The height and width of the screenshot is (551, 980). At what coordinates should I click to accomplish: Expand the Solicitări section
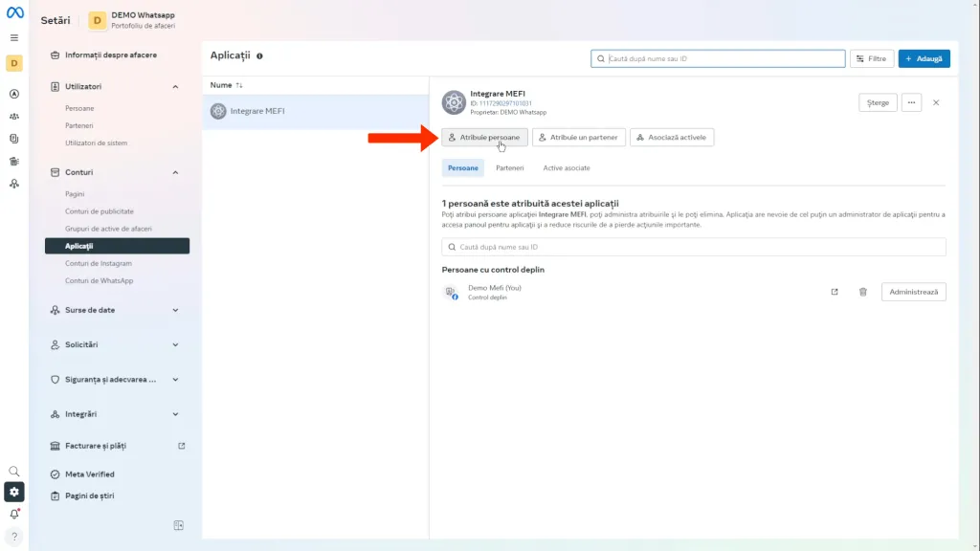(x=176, y=344)
